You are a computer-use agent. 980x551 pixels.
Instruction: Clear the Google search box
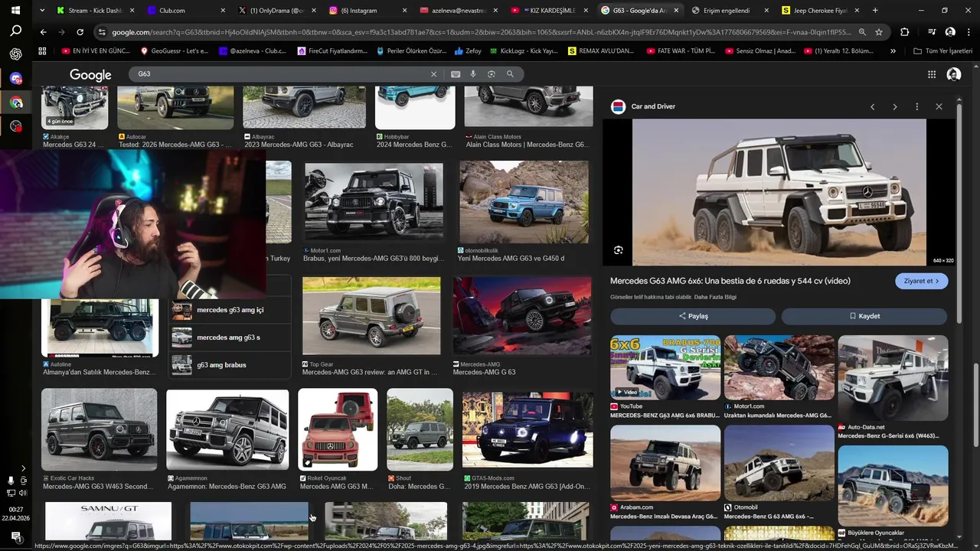433,74
